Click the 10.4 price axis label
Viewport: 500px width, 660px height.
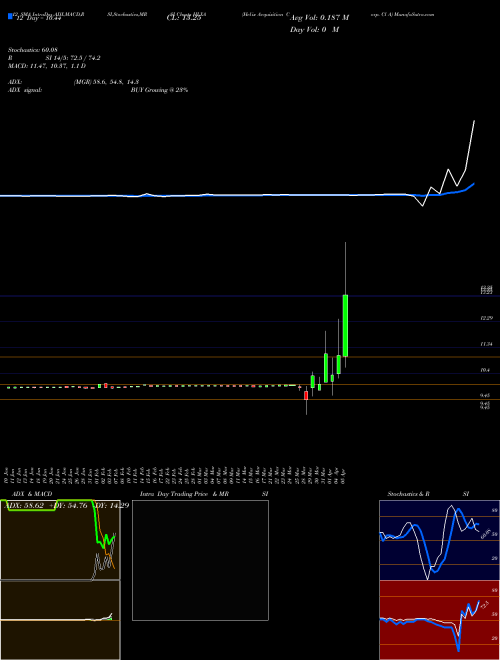tap(485, 370)
